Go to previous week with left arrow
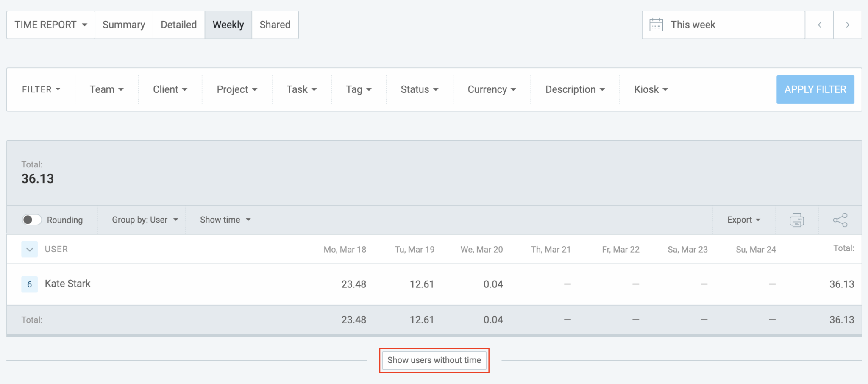 point(819,25)
